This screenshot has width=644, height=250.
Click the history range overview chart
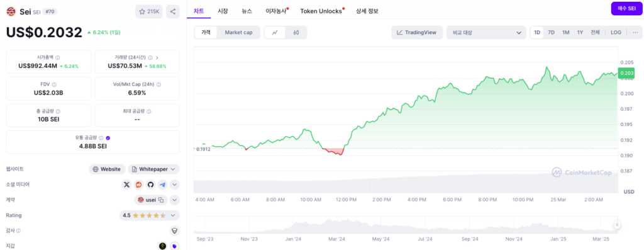[x=406, y=225]
